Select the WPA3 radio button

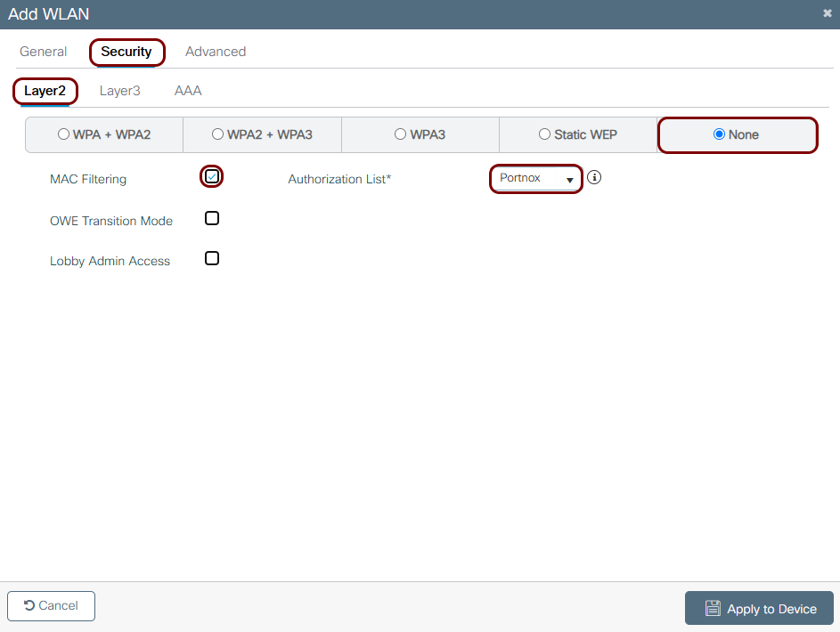pos(400,134)
